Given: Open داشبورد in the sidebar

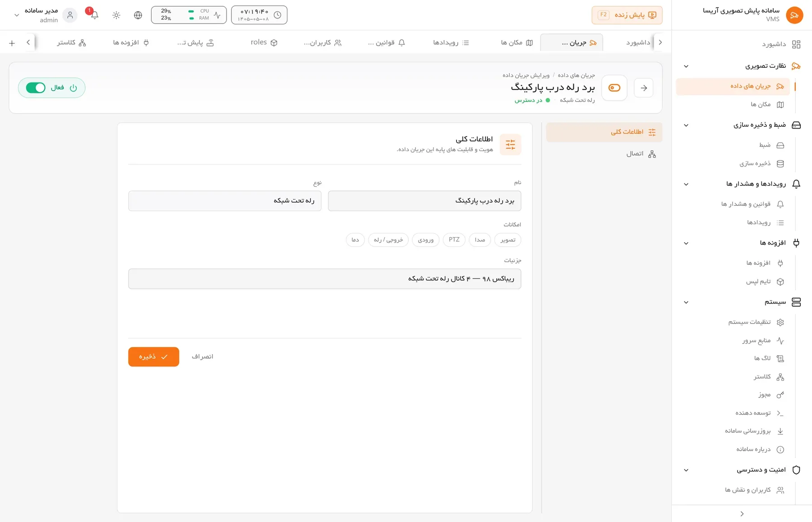Looking at the screenshot, I should click(781, 44).
